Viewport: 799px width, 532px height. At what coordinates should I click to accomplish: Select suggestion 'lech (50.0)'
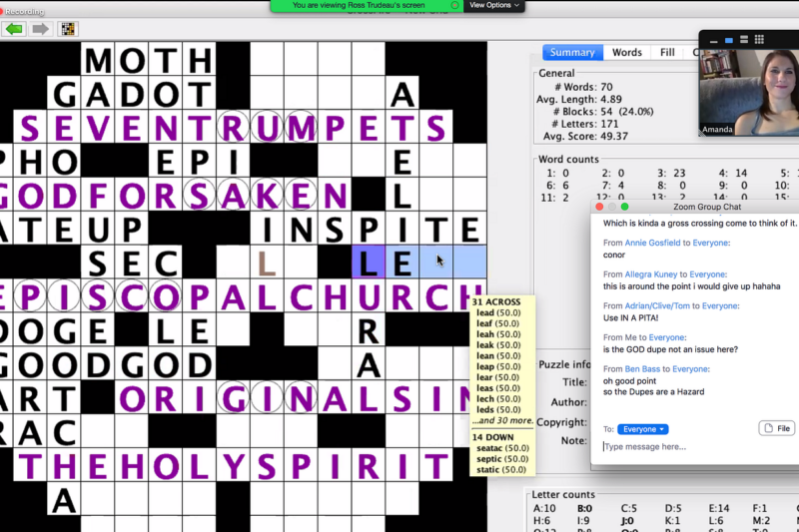tap(498, 398)
